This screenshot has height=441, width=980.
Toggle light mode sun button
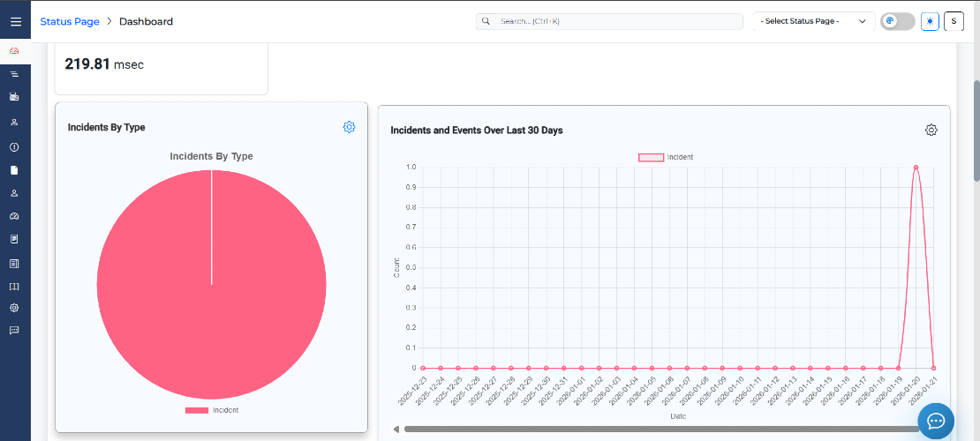point(930,21)
